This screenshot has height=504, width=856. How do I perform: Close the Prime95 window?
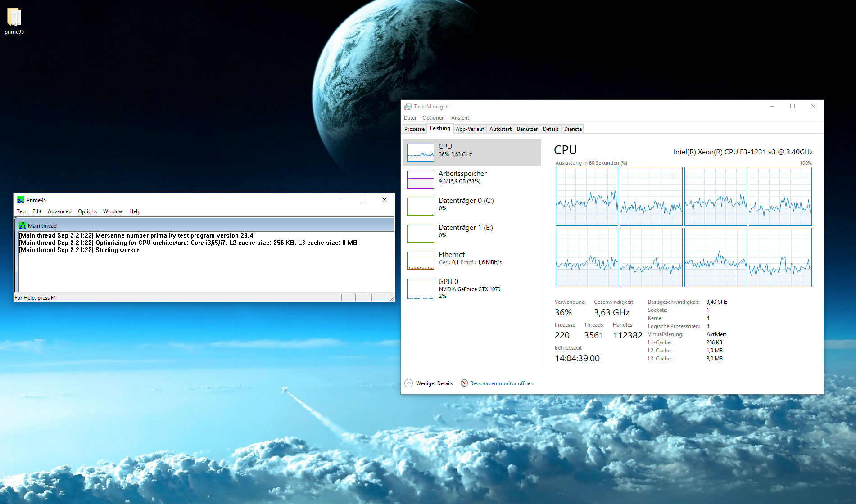(x=385, y=200)
